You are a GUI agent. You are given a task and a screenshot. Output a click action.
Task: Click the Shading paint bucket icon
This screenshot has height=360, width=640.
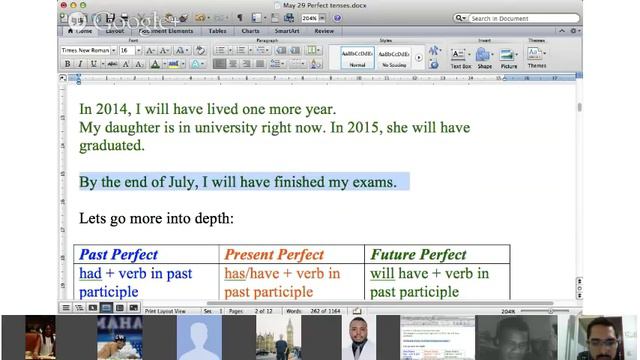(315, 64)
